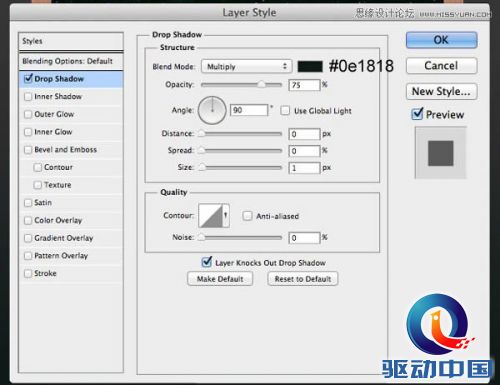Select the Gradient Overlay style row

click(71, 238)
